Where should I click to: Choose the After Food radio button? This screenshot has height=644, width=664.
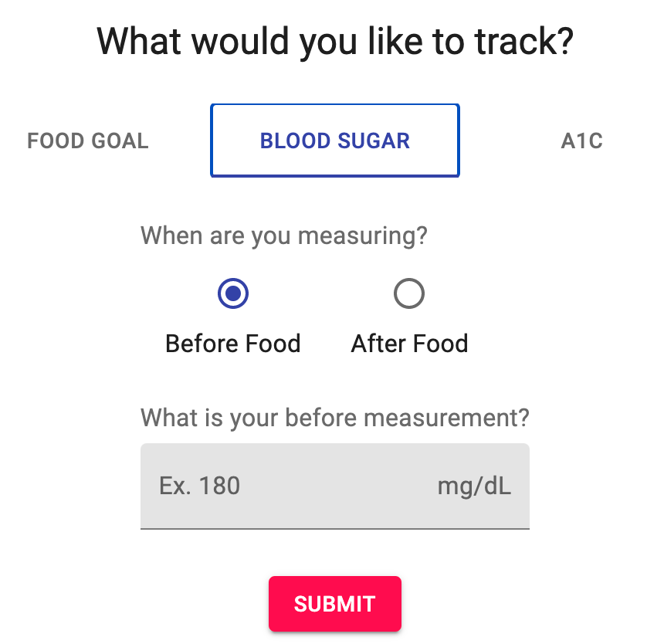tap(409, 293)
